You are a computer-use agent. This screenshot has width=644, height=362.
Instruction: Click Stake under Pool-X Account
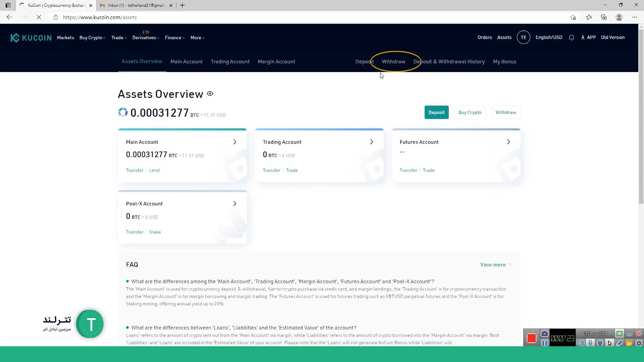coord(155,232)
